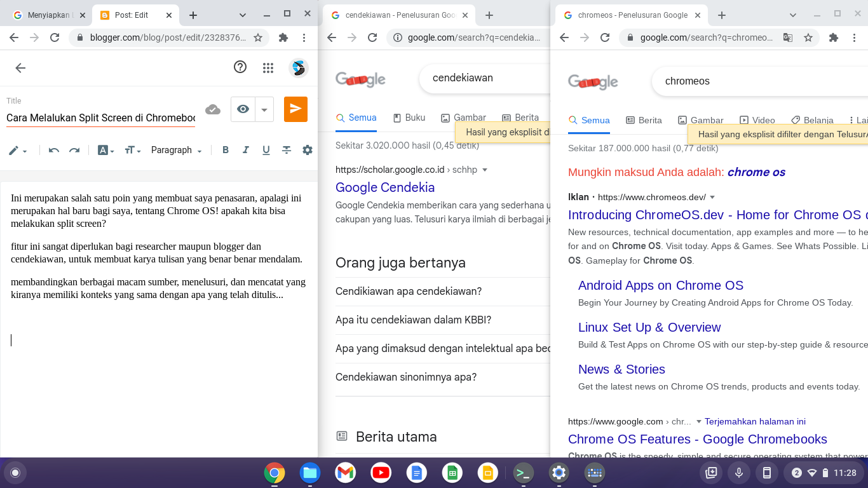The height and width of the screenshot is (488, 868).
Task: Open Chrome OS Features - Google Chromebooks result
Action: point(698,439)
